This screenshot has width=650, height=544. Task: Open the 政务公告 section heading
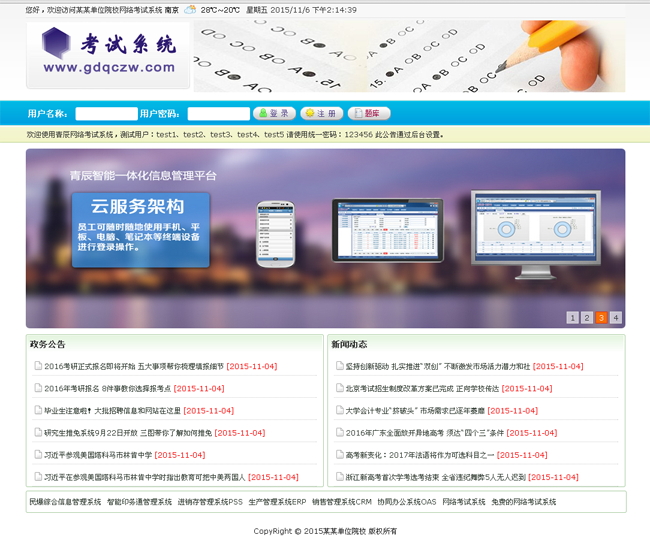47,344
